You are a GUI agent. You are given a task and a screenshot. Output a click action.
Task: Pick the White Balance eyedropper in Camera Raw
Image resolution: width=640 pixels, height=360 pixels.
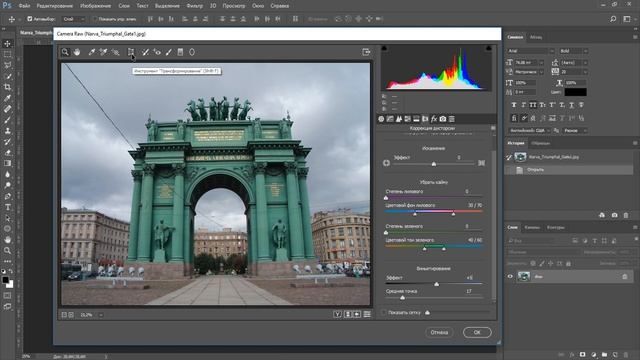92,52
